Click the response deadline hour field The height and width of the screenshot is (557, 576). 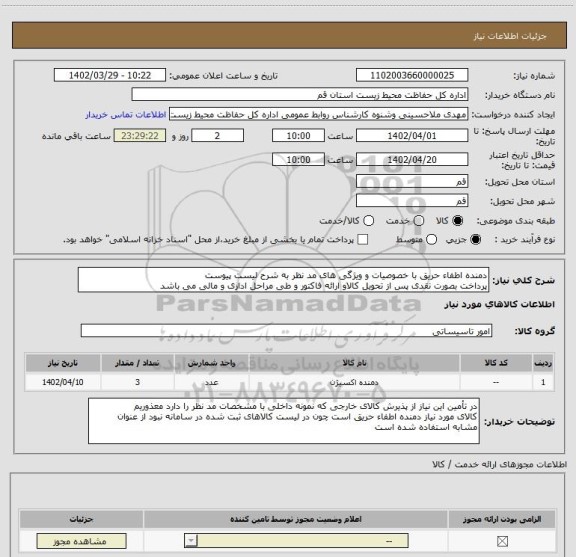[x=298, y=136]
